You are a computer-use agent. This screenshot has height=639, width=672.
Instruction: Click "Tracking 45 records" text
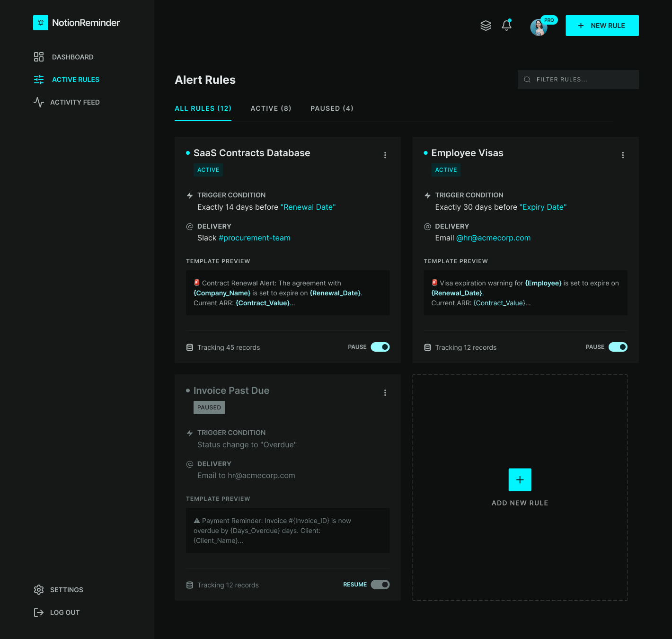[229, 347]
